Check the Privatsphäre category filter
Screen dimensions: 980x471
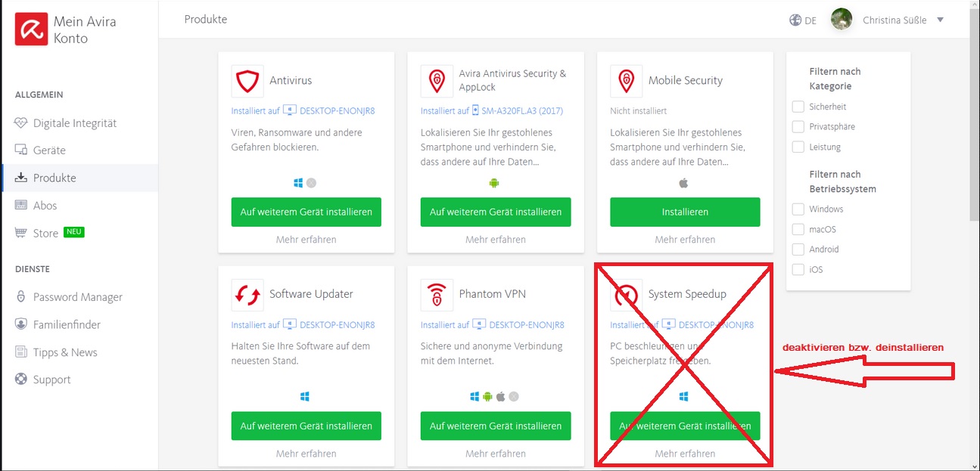(x=798, y=126)
